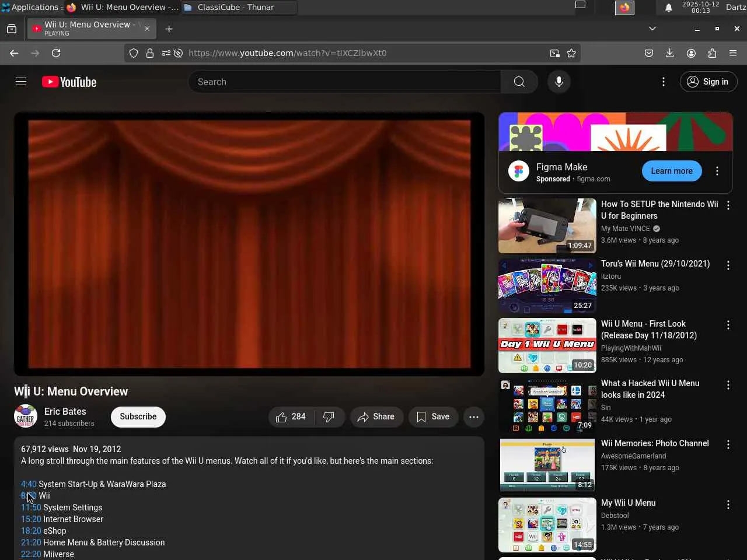Open How To SETUP the Nintendo Wii U thumbnail

547,226
